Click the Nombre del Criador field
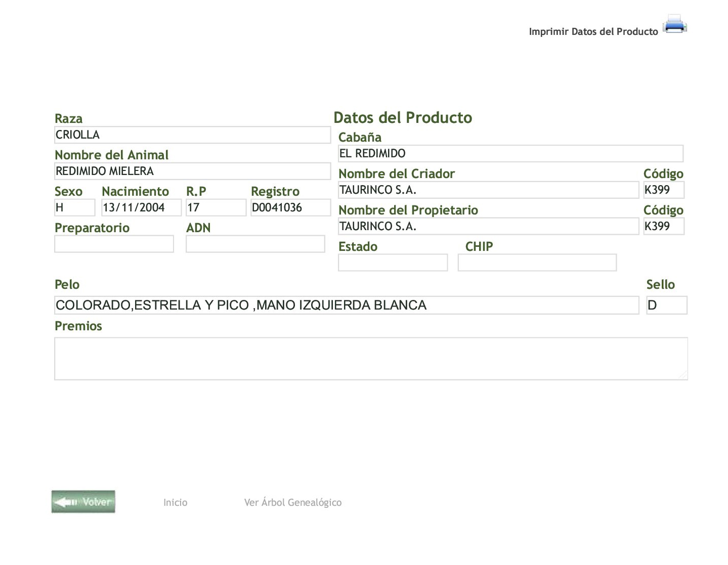Viewport: 728px width, 565px height. point(488,190)
